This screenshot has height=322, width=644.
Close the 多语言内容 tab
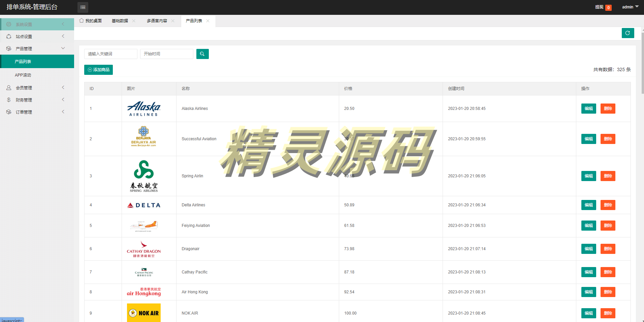click(x=173, y=21)
